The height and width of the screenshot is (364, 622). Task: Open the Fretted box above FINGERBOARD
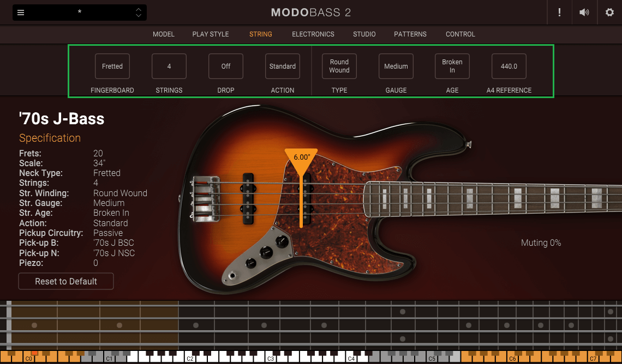[112, 66]
